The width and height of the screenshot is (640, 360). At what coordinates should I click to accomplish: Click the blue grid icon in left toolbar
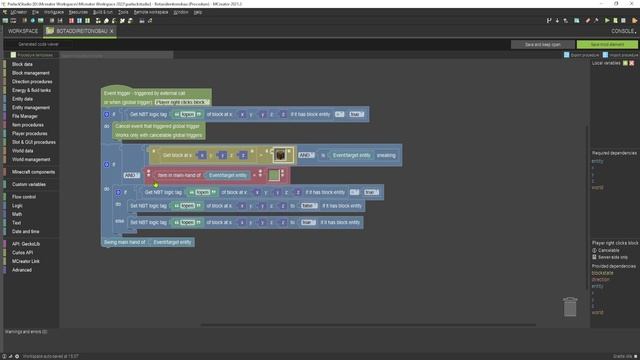coord(79,20)
